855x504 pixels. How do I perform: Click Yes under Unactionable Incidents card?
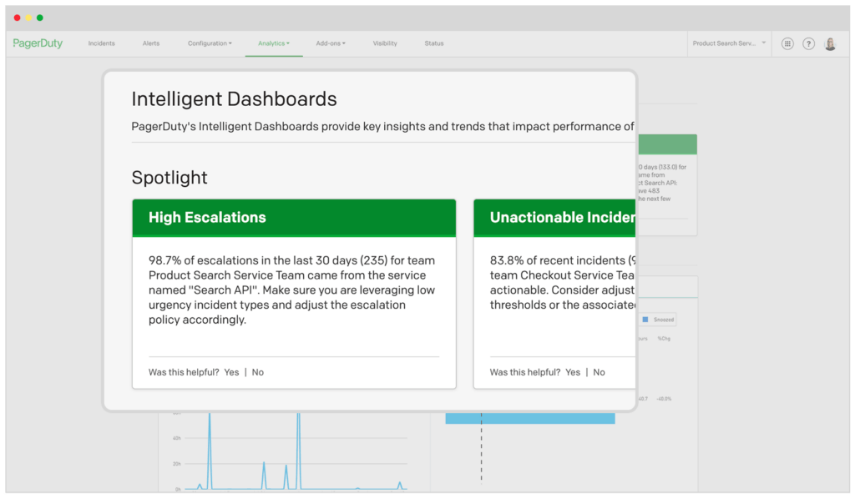pyautogui.click(x=573, y=372)
